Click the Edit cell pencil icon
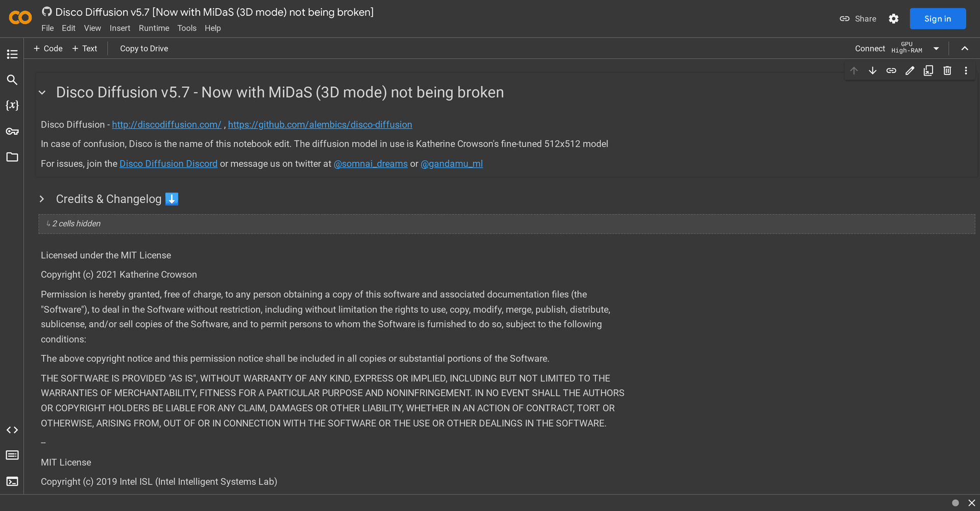The width and height of the screenshot is (980, 511). pos(910,70)
